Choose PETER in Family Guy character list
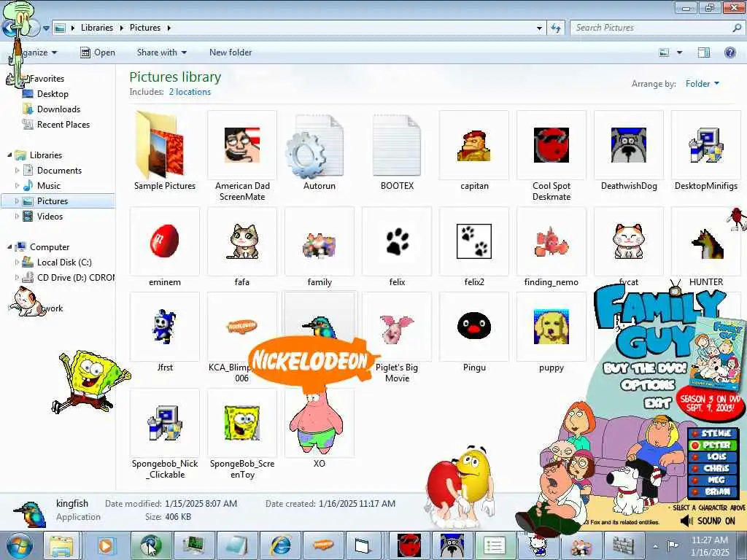This screenshot has width=747, height=560. [x=713, y=446]
